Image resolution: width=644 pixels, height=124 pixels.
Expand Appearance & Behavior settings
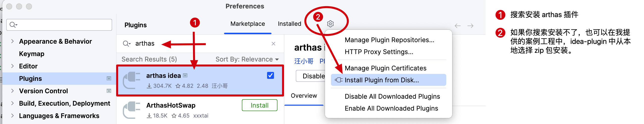point(12,41)
